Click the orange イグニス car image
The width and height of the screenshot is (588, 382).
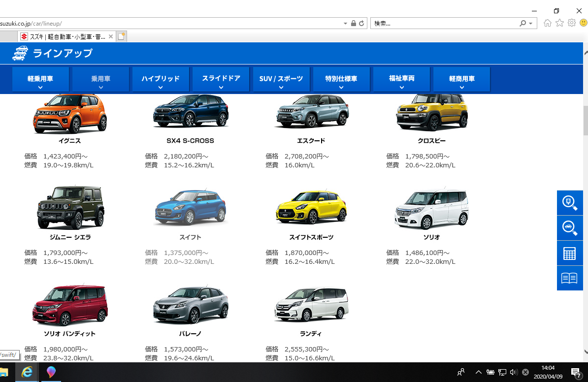point(70,113)
